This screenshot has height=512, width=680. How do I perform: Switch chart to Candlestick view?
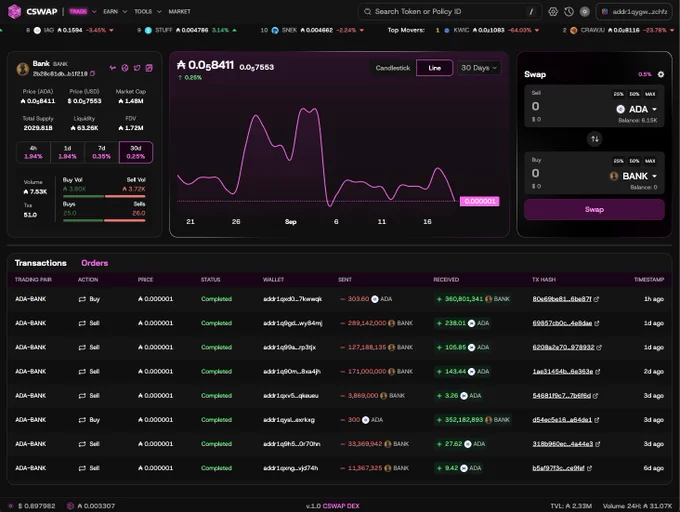(x=392, y=68)
